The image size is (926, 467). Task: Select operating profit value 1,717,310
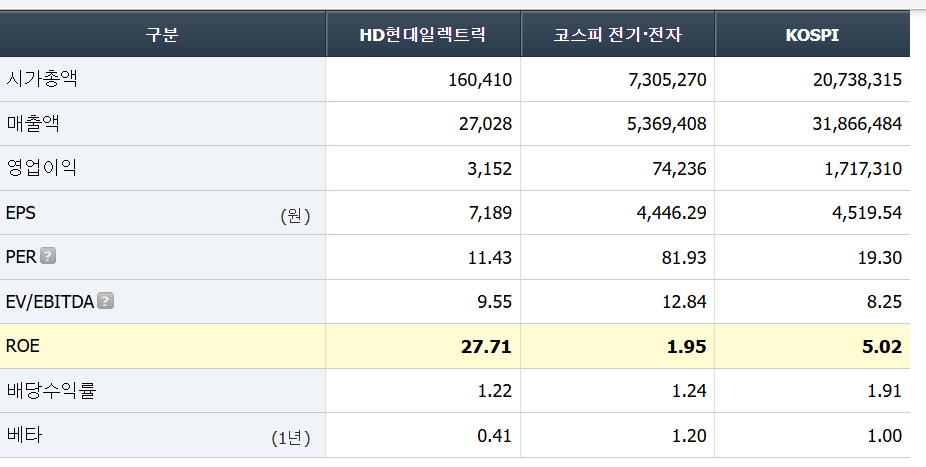[863, 169]
